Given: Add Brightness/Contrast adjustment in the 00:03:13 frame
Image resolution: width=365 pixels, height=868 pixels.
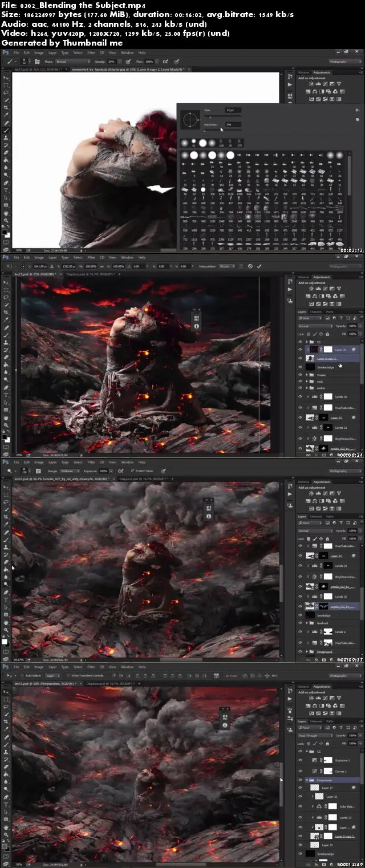Looking at the screenshot, I should pyautogui.click(x=311, y=84).
